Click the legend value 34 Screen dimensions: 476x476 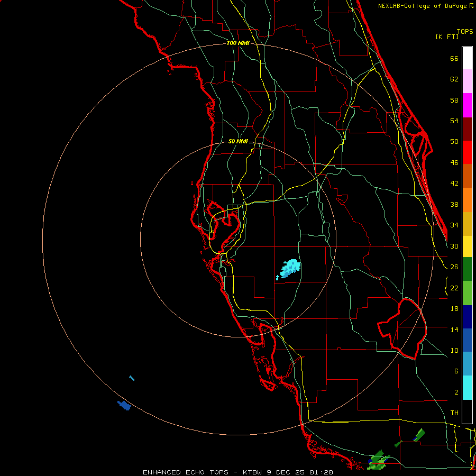454,225
